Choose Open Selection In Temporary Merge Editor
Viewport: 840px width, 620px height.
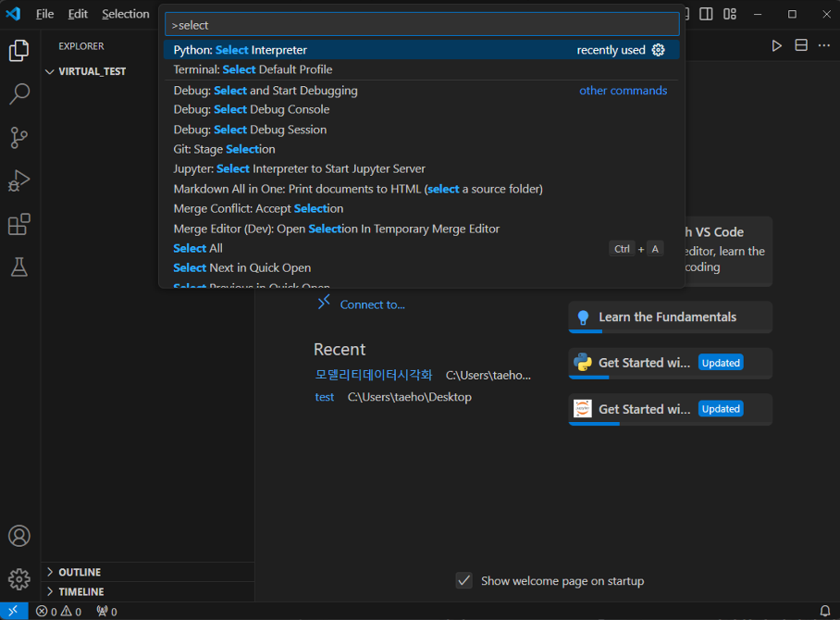(x=422, y=229)
